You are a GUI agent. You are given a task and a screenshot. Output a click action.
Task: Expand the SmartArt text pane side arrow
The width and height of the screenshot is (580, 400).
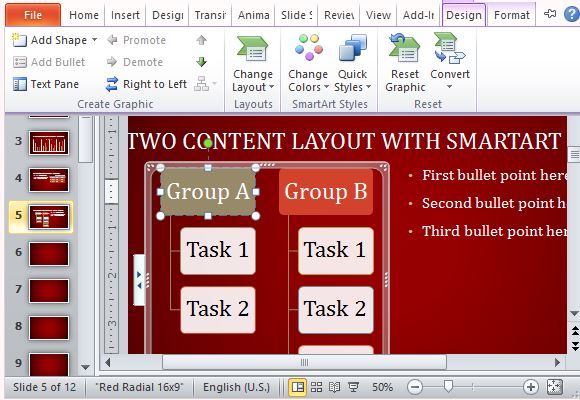click(x=139, y=280)
